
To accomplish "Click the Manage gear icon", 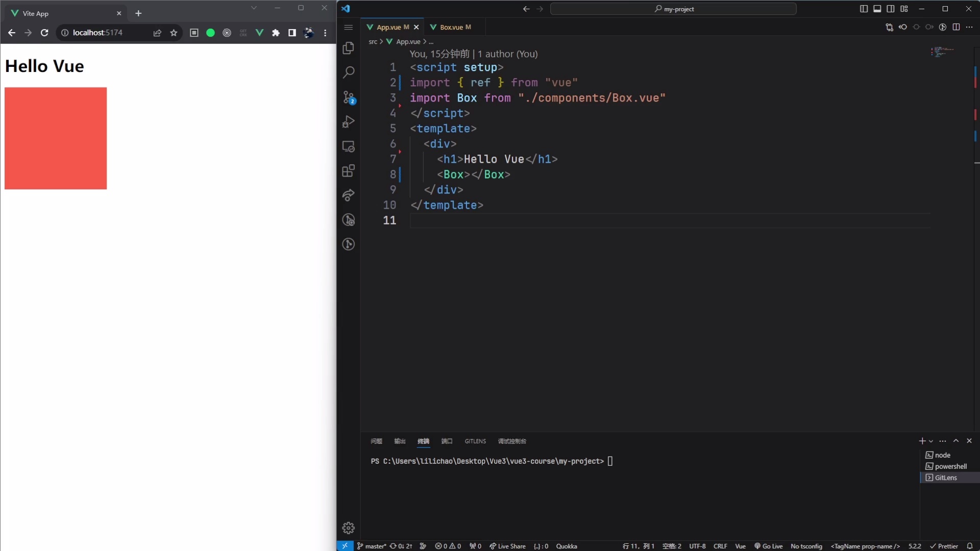I will click(349, 528).
